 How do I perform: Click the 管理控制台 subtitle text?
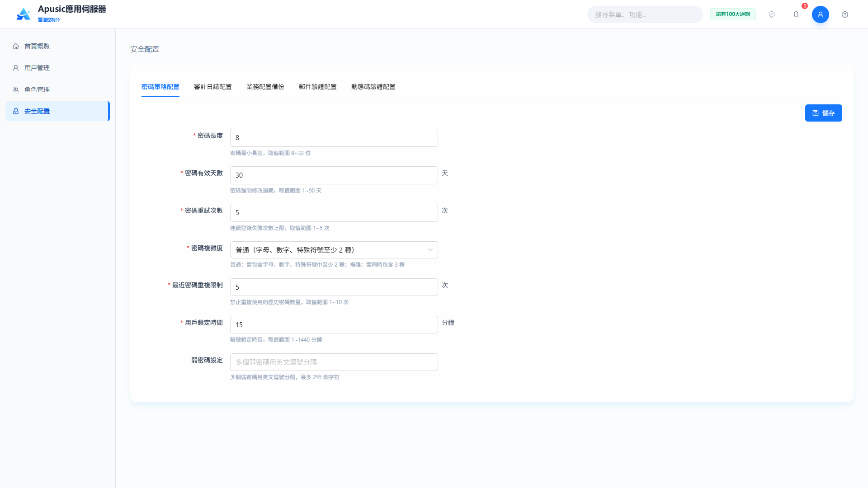pos(49,20)
